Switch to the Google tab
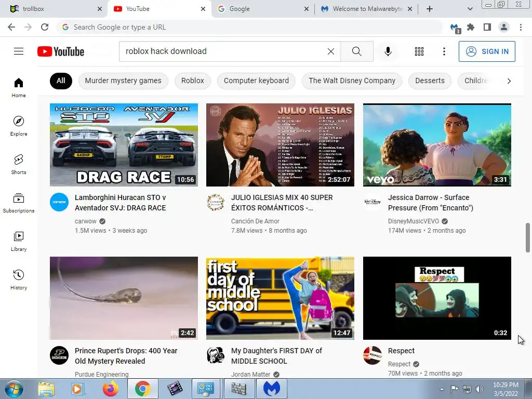Viewport: 532px width, 399px height. pos(263,9)
